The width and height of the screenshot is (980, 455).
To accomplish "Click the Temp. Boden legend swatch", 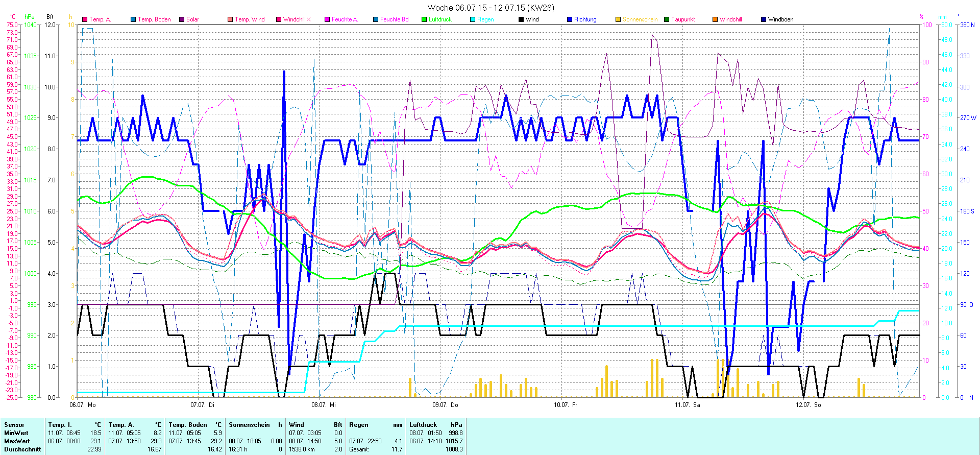I will click(133, 19).
